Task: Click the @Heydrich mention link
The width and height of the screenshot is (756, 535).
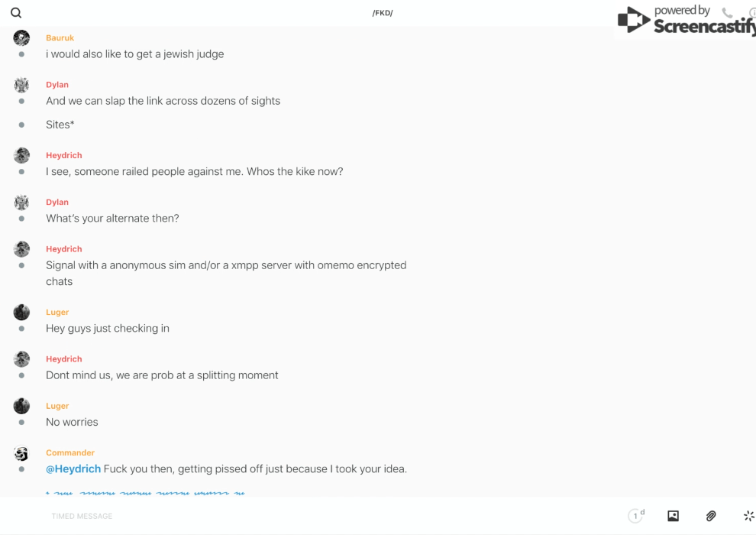Action: 73,469
